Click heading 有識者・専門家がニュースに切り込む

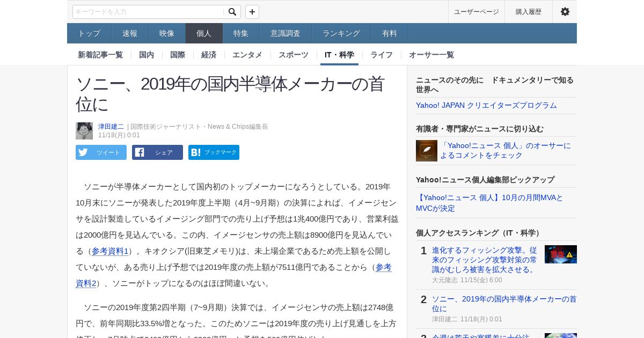tap(480, 129)
